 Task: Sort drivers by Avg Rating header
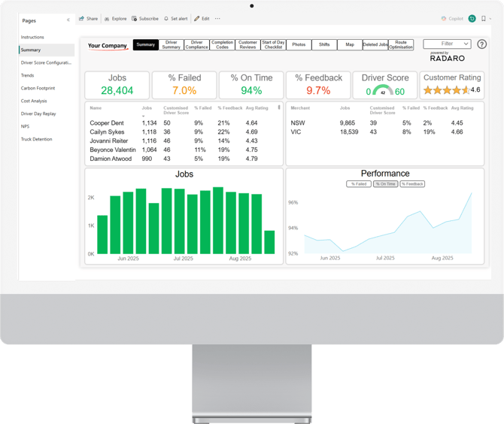pyautogui.click(x=257, y=108)
